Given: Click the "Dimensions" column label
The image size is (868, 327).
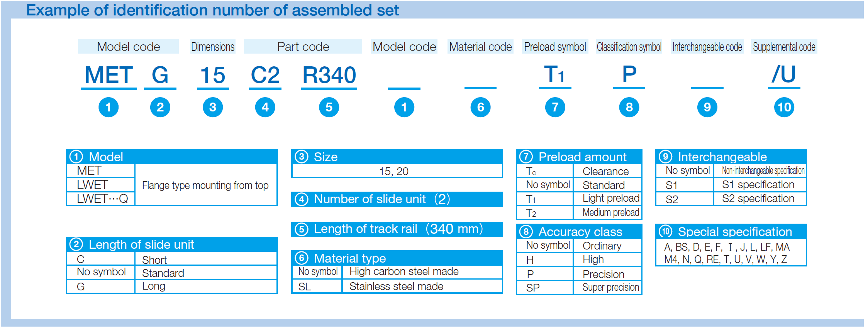Looking at the screenshot, I should tap(213, 47).
